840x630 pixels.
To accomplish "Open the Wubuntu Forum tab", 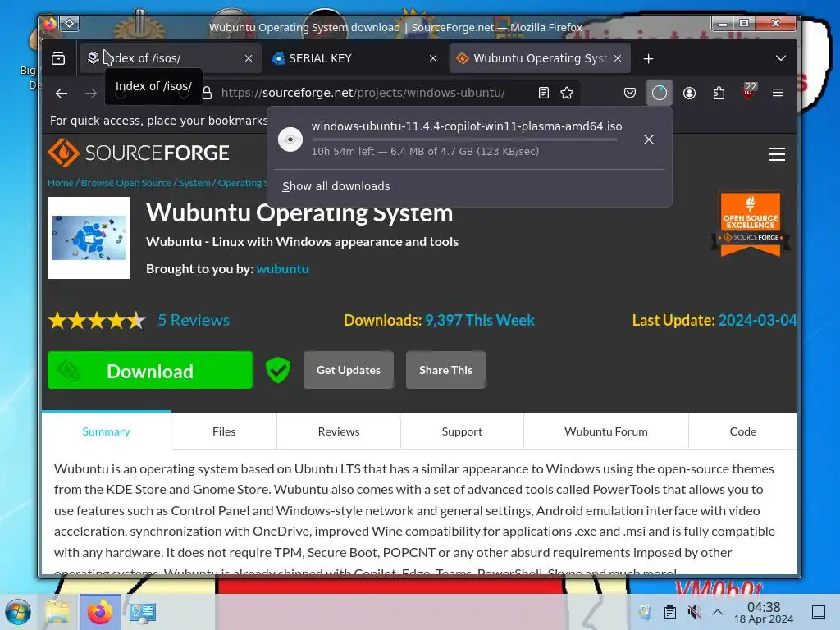I will pyautogui.click(x=606, y=431).
